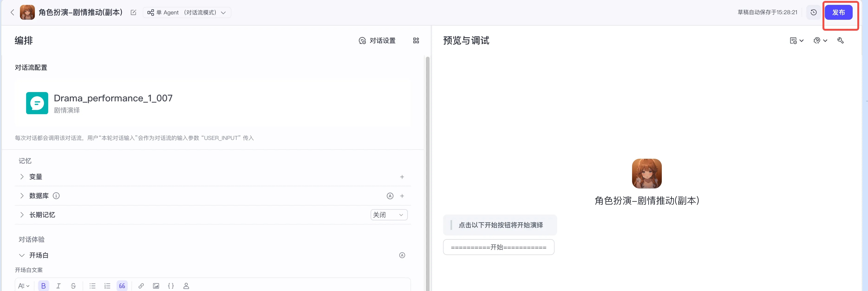Open 对话设置 settings
868x291 pixels.
pos(377,40)
